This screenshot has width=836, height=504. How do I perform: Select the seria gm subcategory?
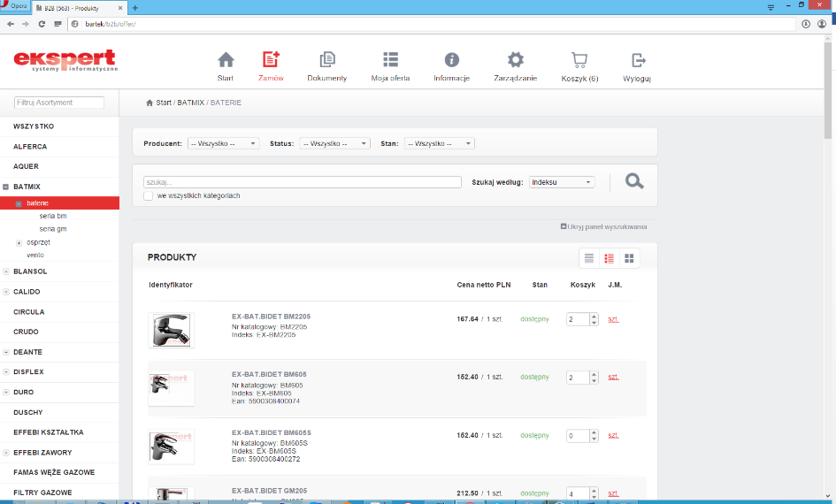(x=53, y=229)
